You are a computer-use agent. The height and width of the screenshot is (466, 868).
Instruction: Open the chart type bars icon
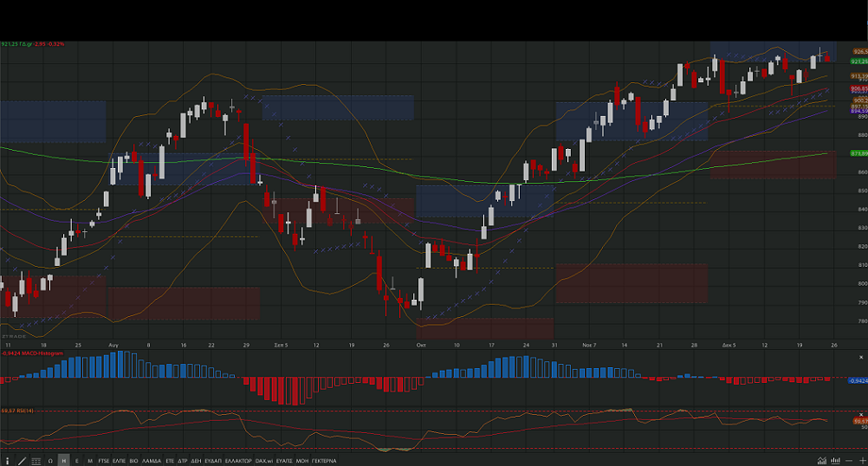coord(835,461)
